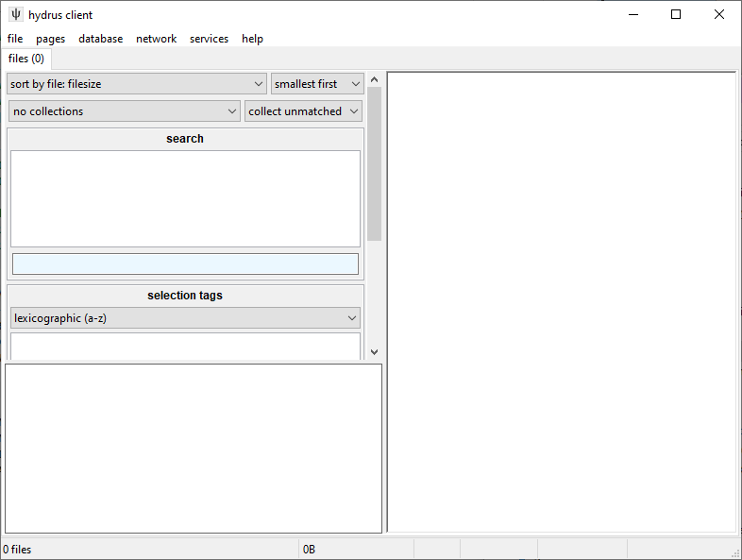Click the search panel heading
The image size is (742, 560).
(185, 139)
